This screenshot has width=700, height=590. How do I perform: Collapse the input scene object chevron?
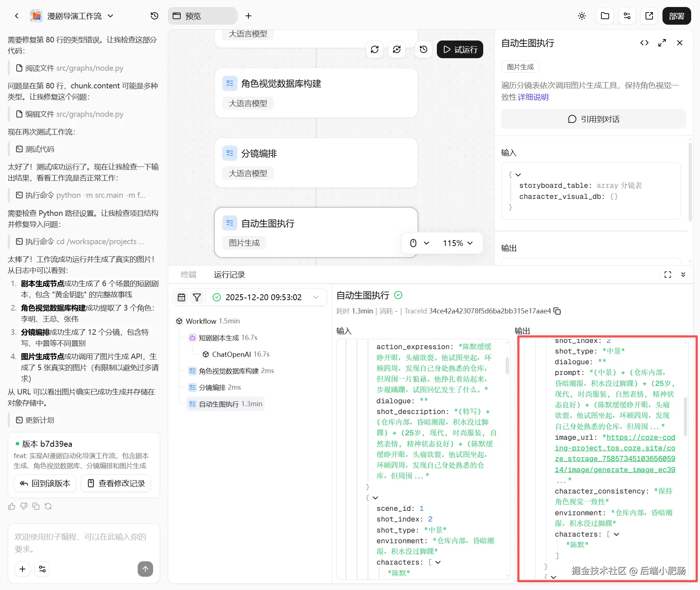click(x=375, y=498)
